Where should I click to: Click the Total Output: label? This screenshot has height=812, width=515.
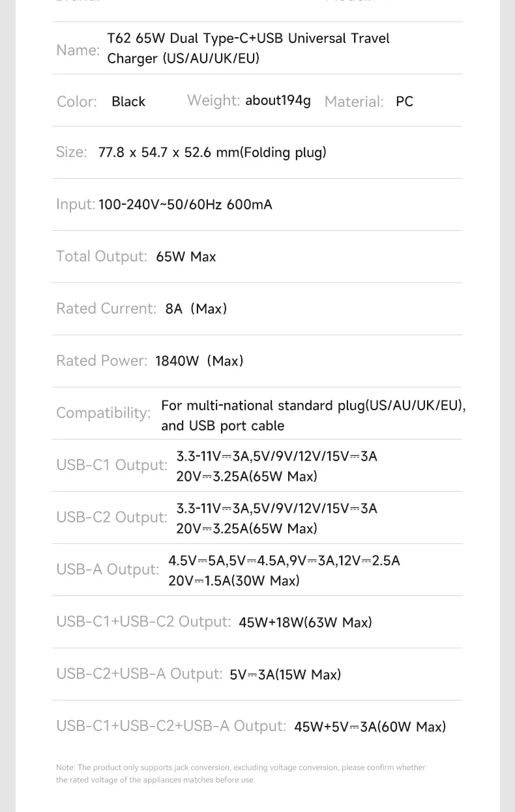[102, 256]
